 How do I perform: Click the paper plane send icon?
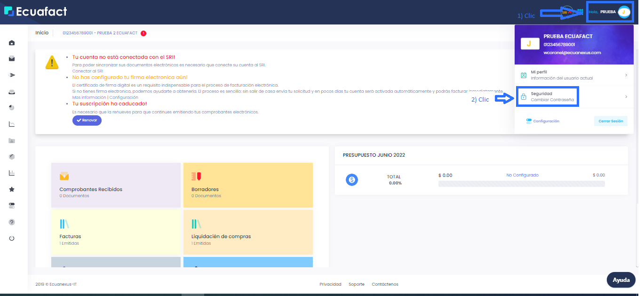point(12,75)
